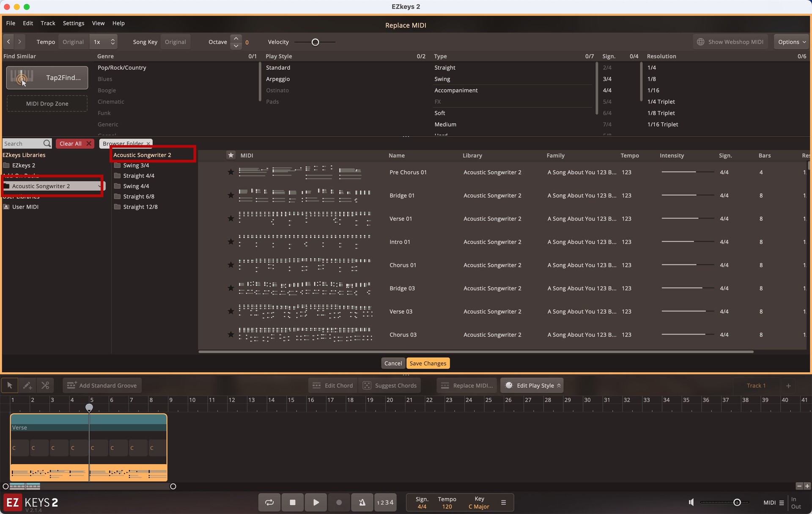The width and height of the screenshot is (812, 514).
Task: Open the Track menu
Action: tap(48, 23)
